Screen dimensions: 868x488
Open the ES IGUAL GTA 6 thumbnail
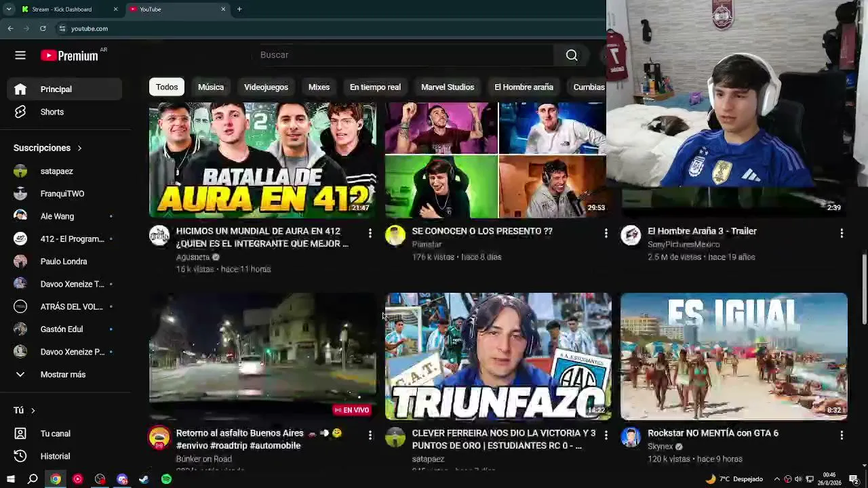pyautogui.click(x=734, y=357)
